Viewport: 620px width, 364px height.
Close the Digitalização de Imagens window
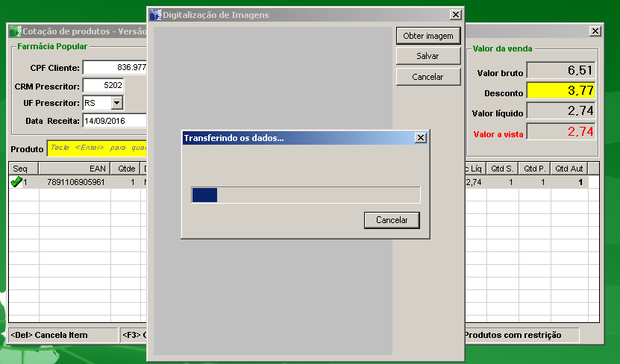[x=455, y=15]
